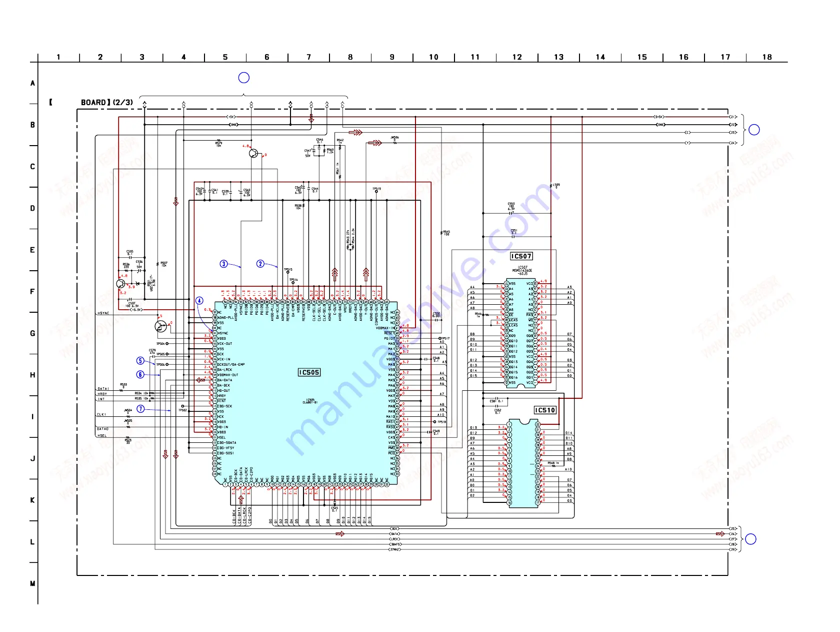The width and height of the screenshot is (840, 632).
Task: Click the C545 capacitor label below IC505
Action: click(x=334, y=509)
